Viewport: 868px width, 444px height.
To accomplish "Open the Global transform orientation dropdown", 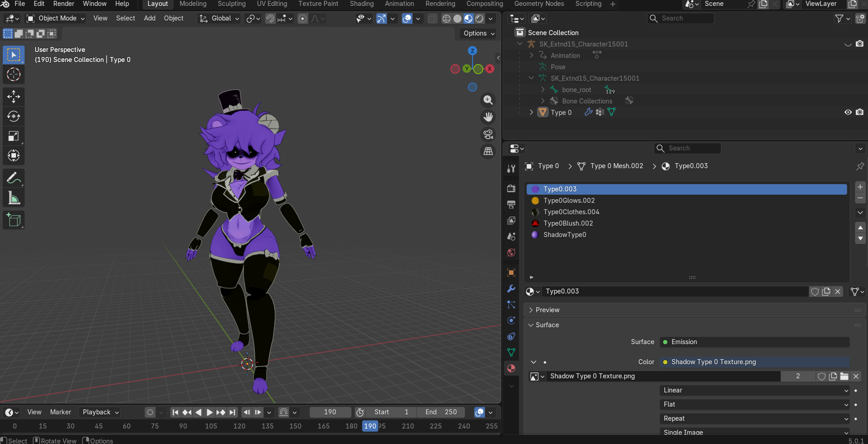I will (219, 18).
